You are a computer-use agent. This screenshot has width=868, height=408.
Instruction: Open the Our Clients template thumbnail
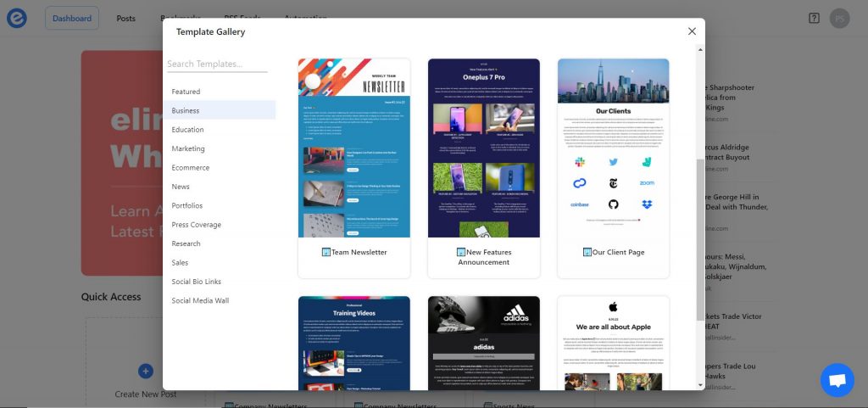(614, 148)
